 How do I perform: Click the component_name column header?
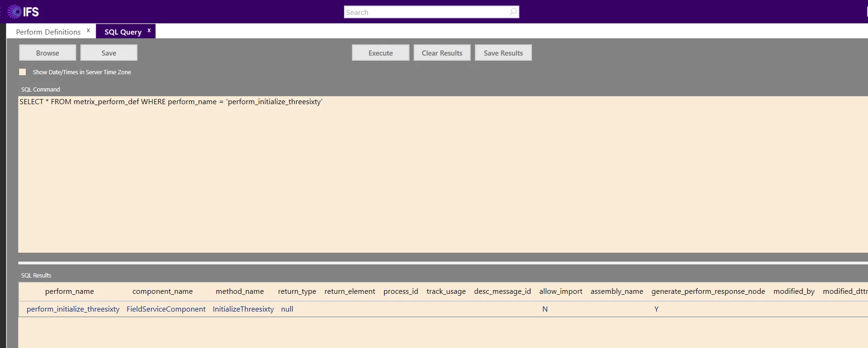tap(163, 291)
